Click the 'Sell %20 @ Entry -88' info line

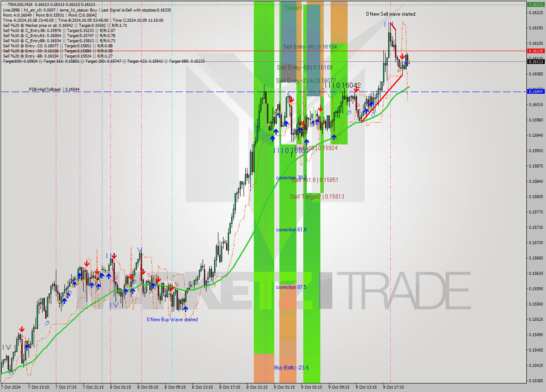coord(58,56)
